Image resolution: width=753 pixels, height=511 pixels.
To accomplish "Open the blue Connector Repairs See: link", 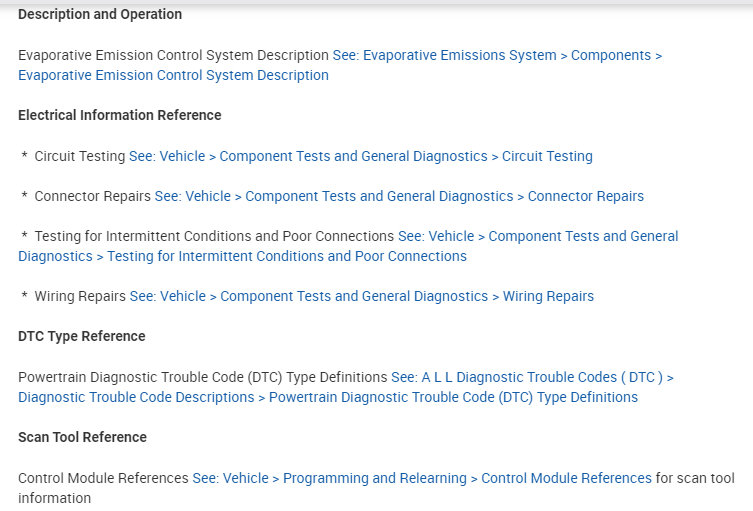I will tap(399, 197).
